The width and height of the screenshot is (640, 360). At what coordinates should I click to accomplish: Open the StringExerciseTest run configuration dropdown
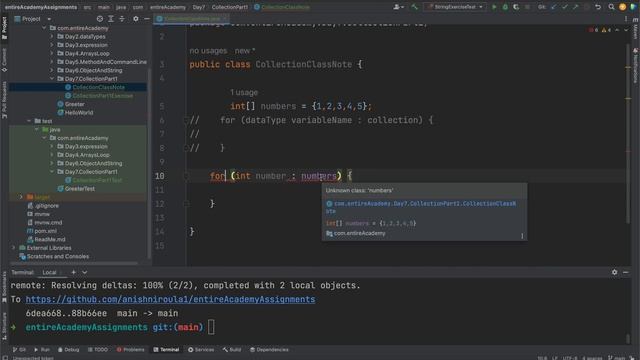455,7
